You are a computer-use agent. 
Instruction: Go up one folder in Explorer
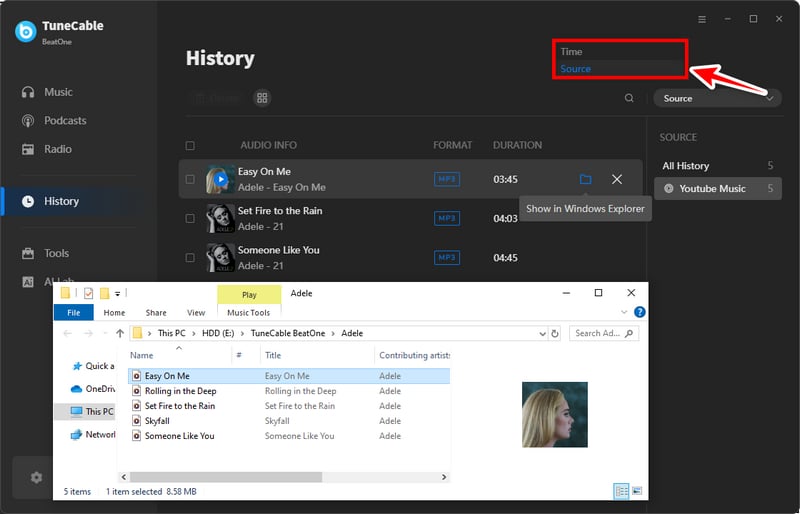pos(120,333)
